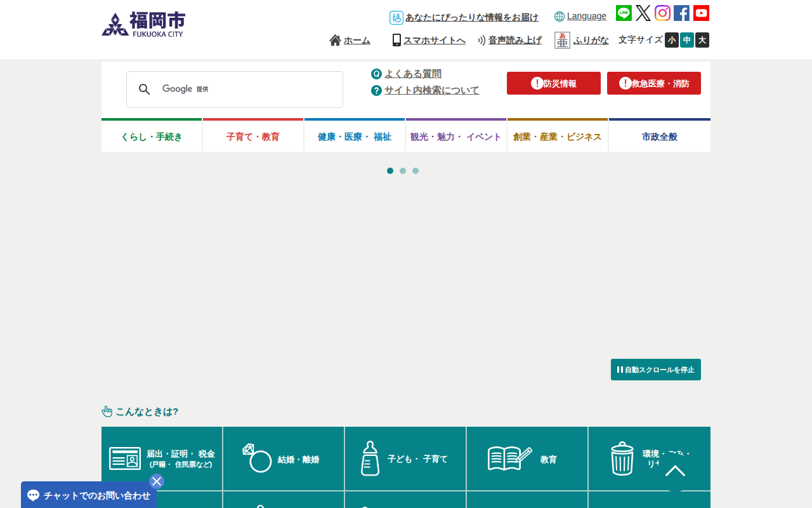This screenshot has height=508, width=812.
Task: Set text size to 大 (large)
Action: click(x=702, y=40)
